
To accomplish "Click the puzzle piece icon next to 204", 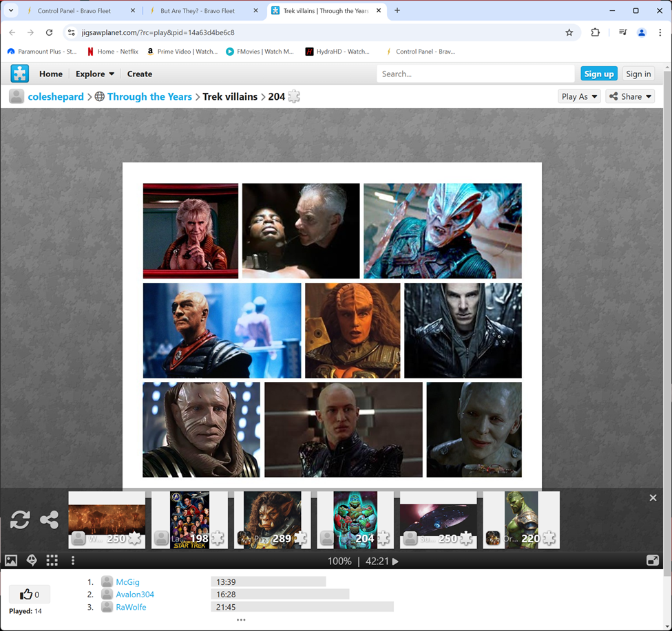I will 294,96.
